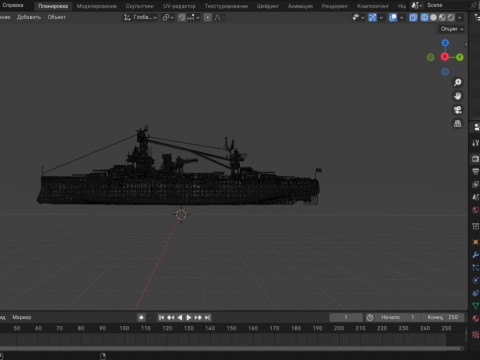Open the pivot point dropdown
The height and width of the screenshot is (360, 480).
click(168, 17)
